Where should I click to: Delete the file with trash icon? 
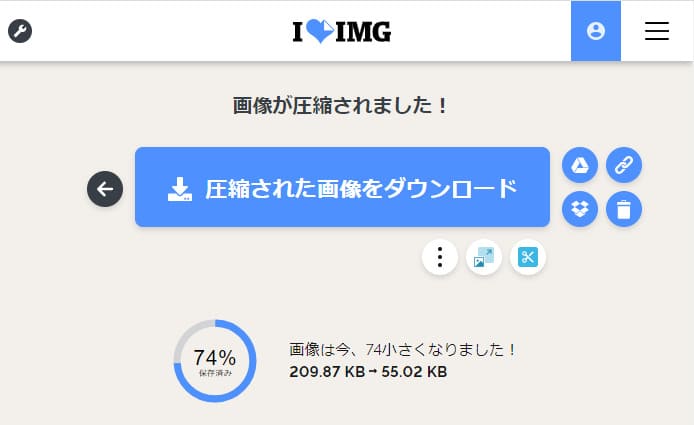pos(624,209)
